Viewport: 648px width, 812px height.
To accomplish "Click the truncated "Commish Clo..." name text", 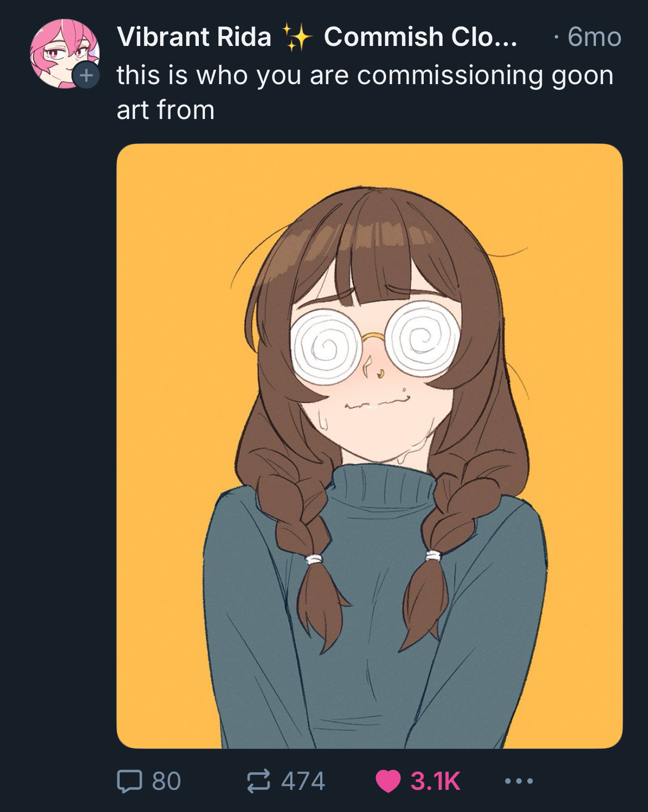I will (x=420, y=37).
